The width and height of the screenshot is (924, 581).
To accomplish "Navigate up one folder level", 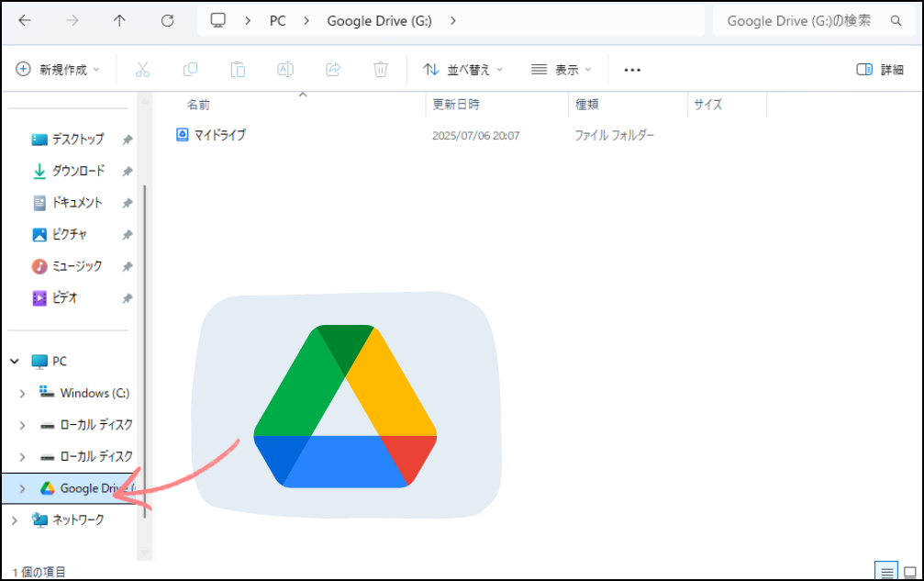I will [x=119, y=20].
